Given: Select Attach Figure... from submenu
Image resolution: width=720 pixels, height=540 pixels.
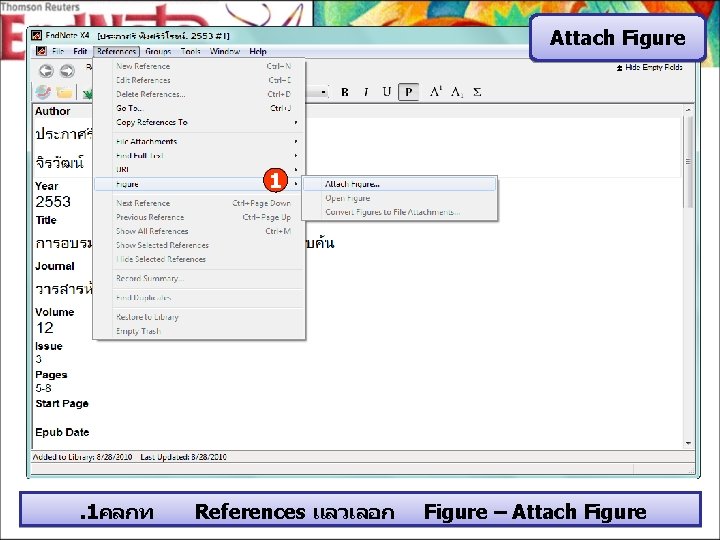Looking at the screenshot, I should coord(399,184).
